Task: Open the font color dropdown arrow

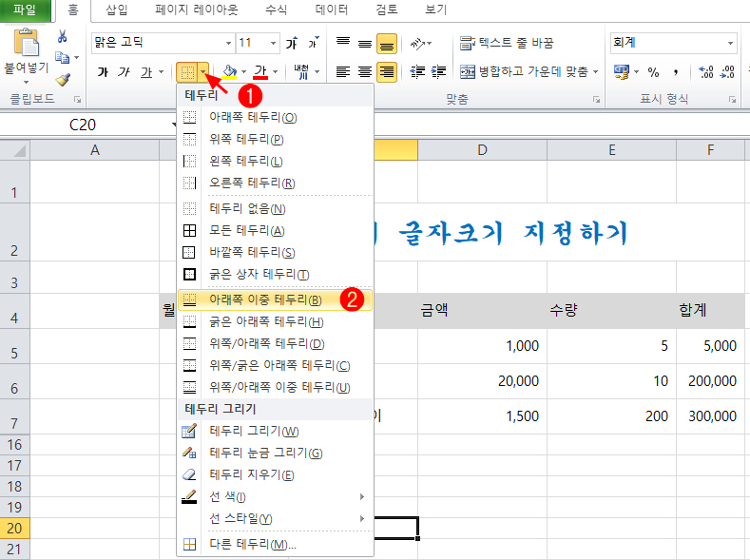Action: pos(275,72)
